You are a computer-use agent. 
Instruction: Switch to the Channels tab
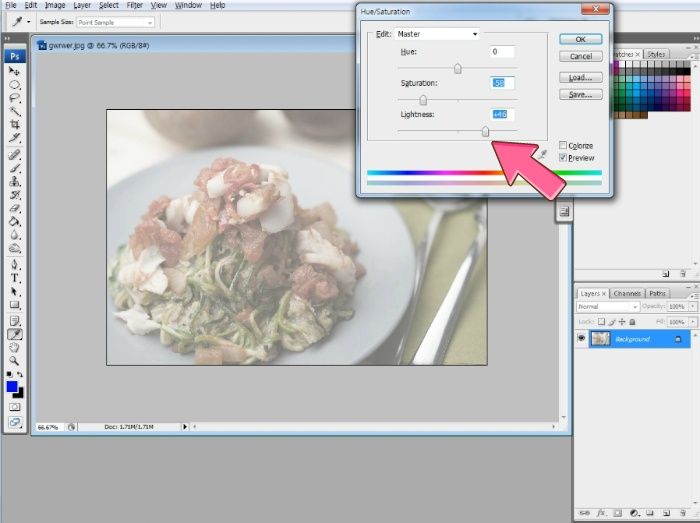point(627,293)
